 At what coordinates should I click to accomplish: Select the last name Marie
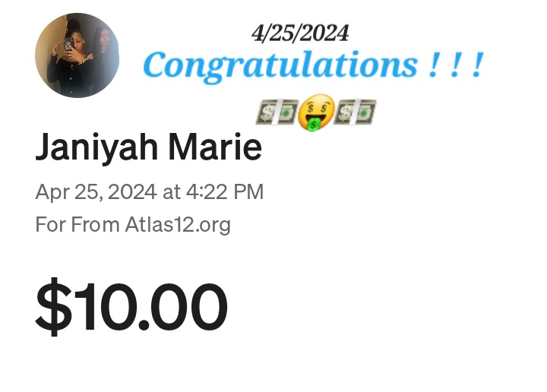215,147
